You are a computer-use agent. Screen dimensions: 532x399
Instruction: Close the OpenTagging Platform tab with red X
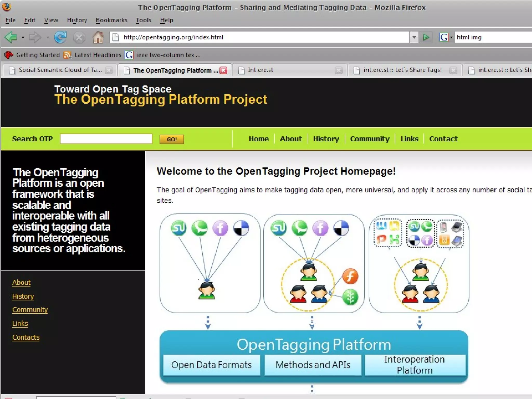click(223, 70)
